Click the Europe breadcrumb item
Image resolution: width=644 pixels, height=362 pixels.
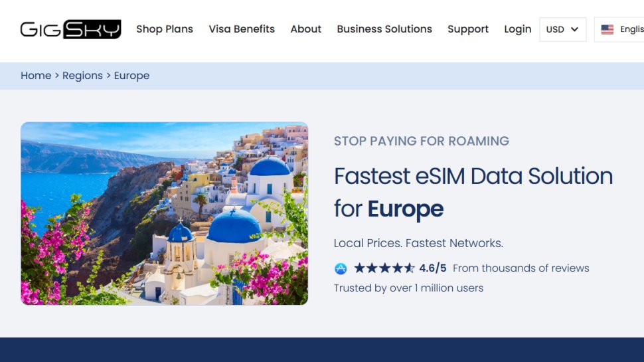[x=131, y=76]
